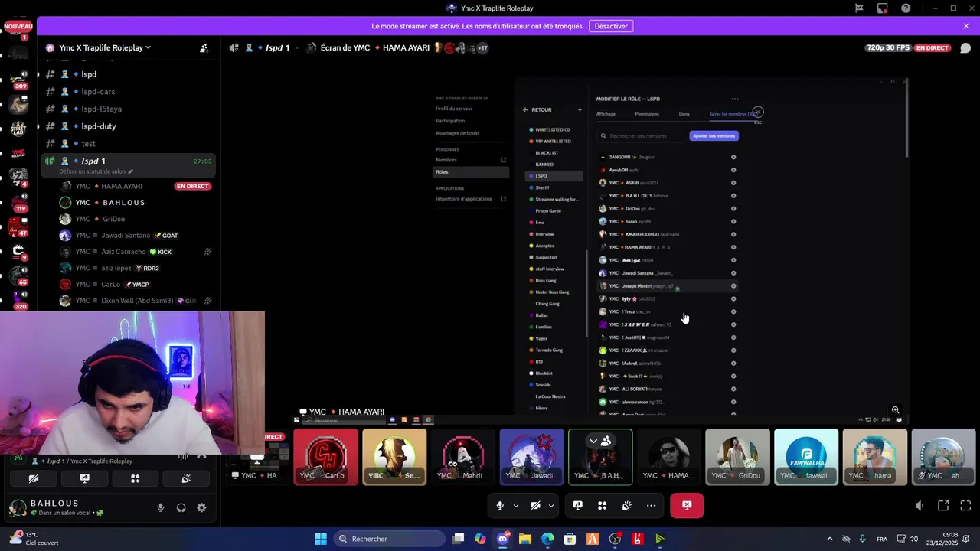Open the more options ellipsis in call controls

(651, 505)
